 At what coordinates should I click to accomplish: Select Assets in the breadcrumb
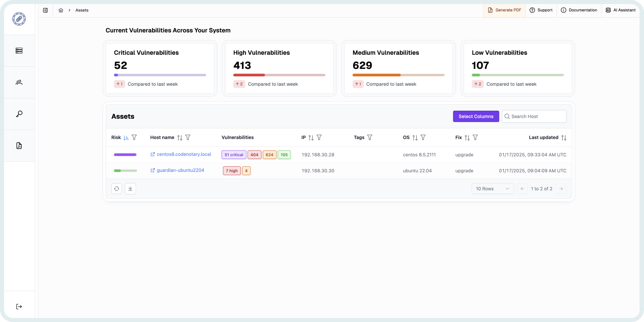(x=82, y=10)
